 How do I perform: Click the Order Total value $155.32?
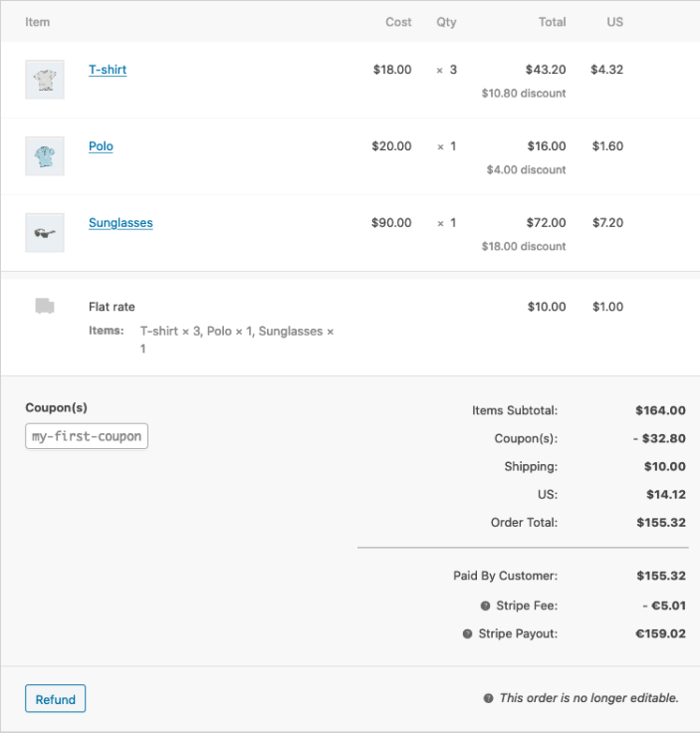click(x=661, y=523)
